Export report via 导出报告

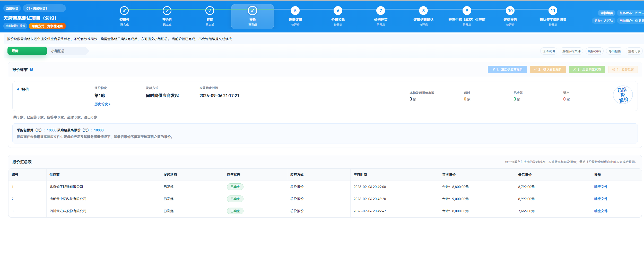coord(615,51)
